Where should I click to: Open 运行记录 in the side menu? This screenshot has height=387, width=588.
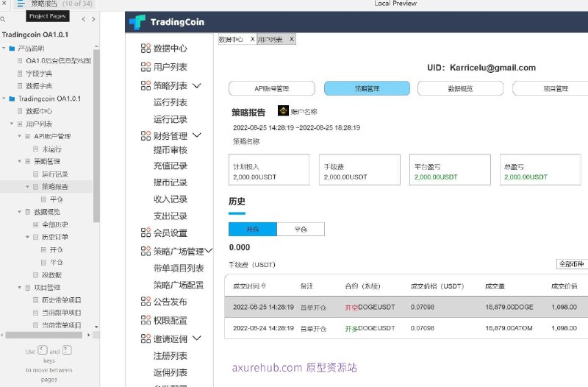pyautogui.click(x=171, y=119)
